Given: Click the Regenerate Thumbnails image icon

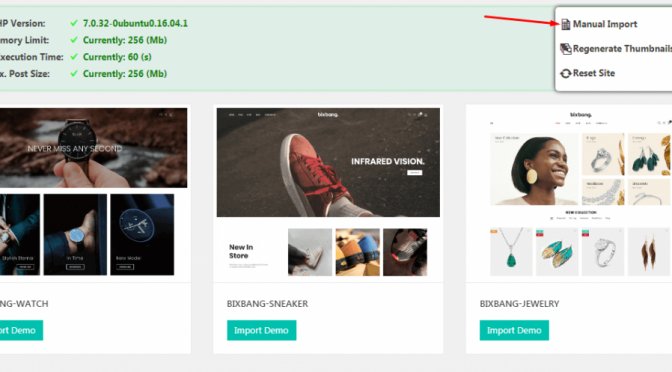Looking at the screenshot, I should (565, 49).
